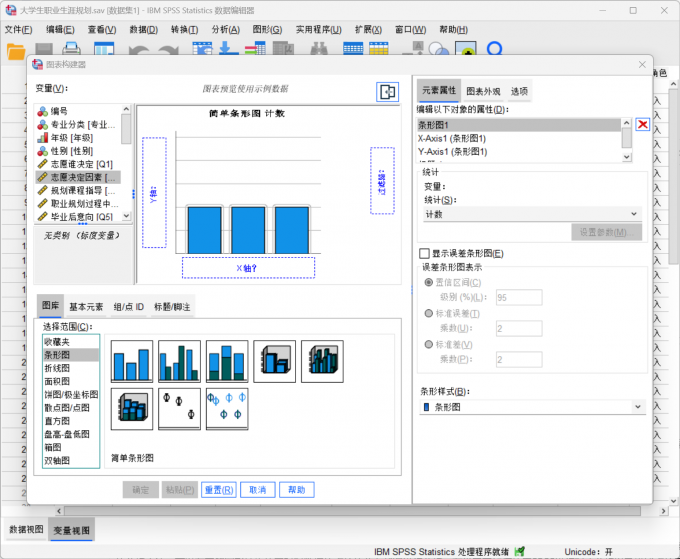Viewport: 680px width, 559px height.
Task: Click the redo arrow in main toolbar
Action: [x=168, y=50]
